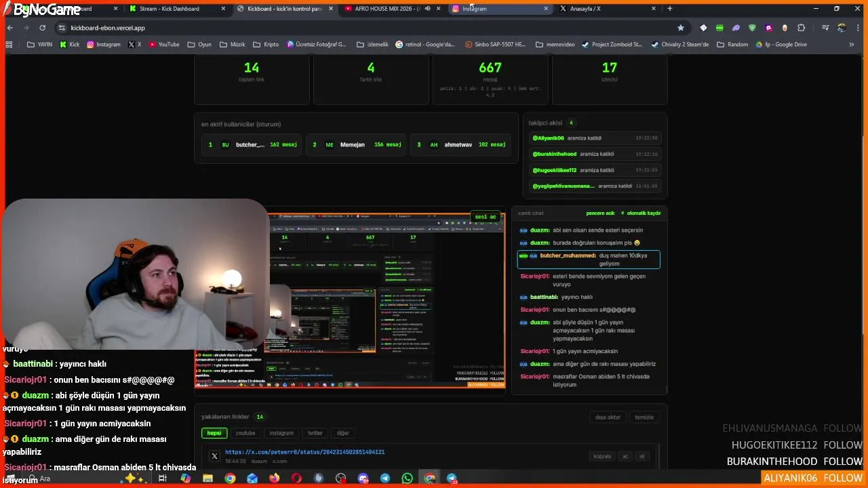
Task: Select active user butcher_ with 162 mesaj
Action: [x=252, y=145]
